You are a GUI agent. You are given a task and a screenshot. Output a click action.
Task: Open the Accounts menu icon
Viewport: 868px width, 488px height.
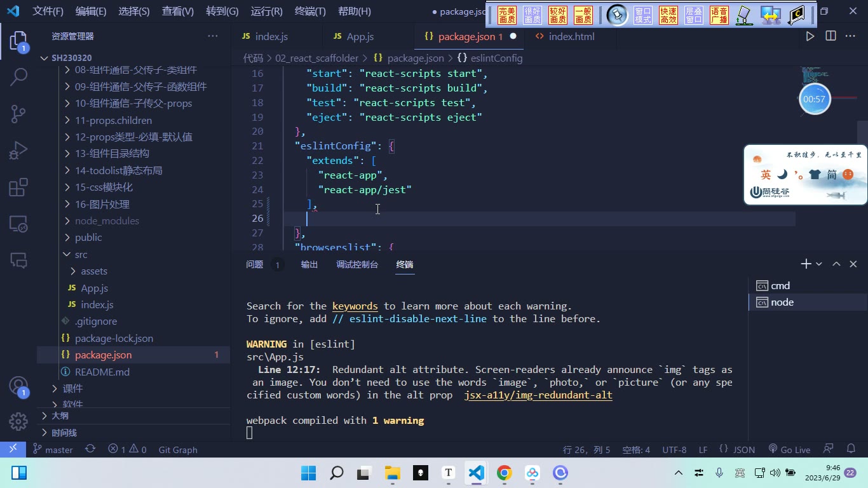[18, 386]
